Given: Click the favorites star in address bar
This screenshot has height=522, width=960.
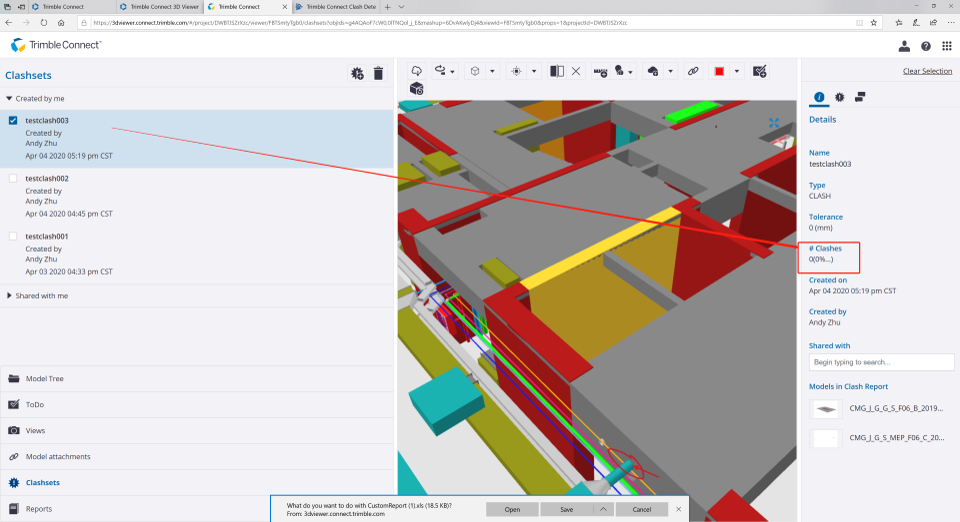Looking at the screenshot, I should coord(874,23).
